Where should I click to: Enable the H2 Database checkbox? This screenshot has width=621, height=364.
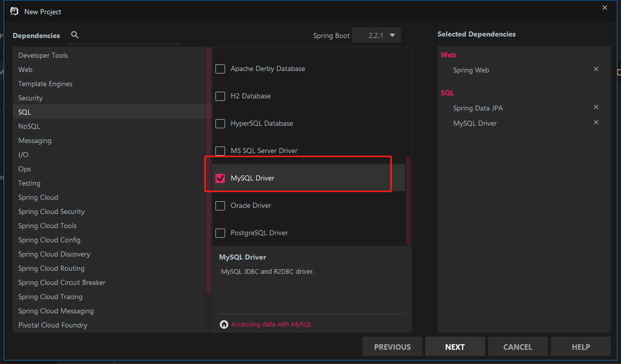point(221,96)
